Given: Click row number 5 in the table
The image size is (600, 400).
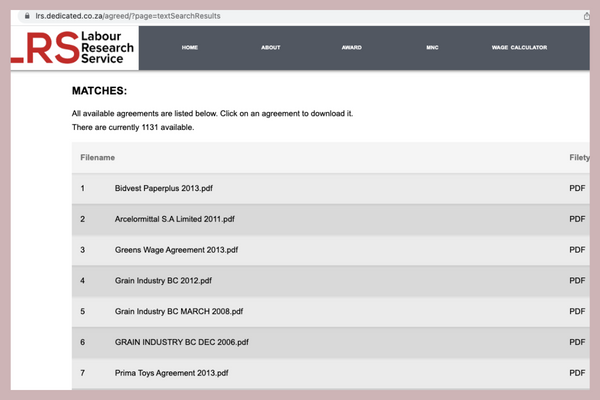Looking at the screenshot, I should (82, 311).
